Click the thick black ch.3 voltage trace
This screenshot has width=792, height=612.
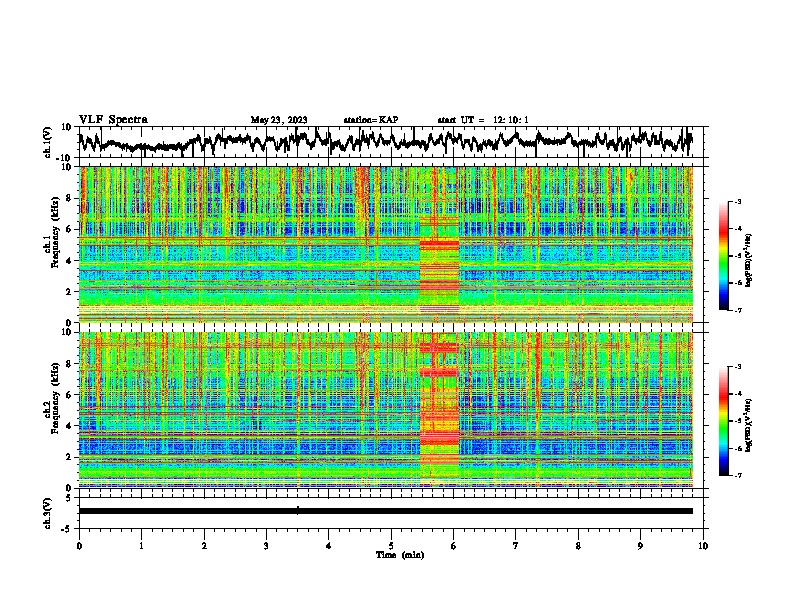click(385, 511)
